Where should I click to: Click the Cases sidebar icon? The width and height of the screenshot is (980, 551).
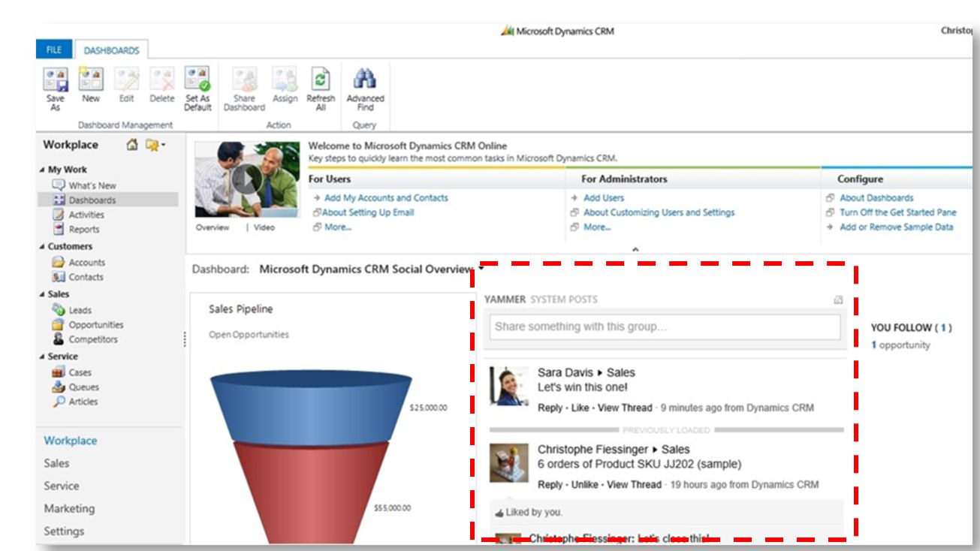(59, 372)
